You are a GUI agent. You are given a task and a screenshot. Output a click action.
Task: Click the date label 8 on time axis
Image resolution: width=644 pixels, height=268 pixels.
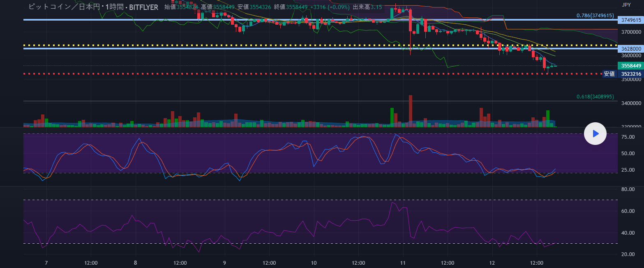pyautogui.click(x=135, y=263)
